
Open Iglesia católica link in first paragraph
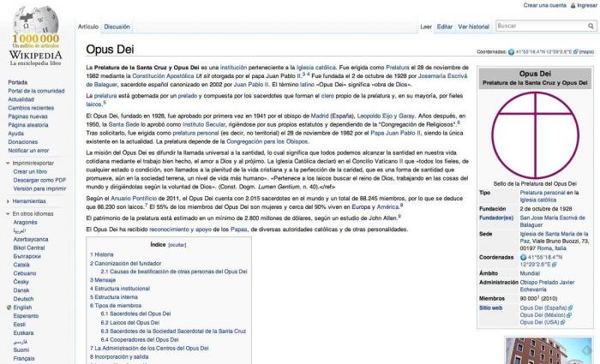pyautogui.click(x=316, y=68)
